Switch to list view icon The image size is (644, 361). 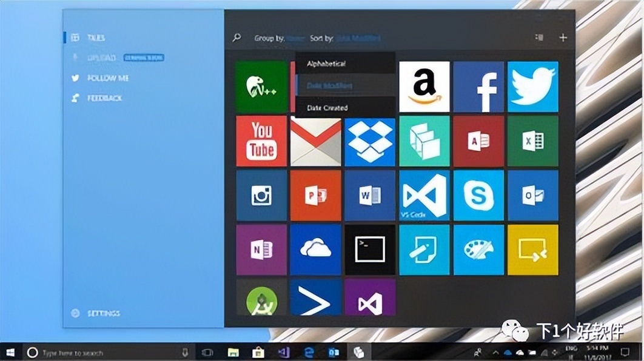[539, 38]
